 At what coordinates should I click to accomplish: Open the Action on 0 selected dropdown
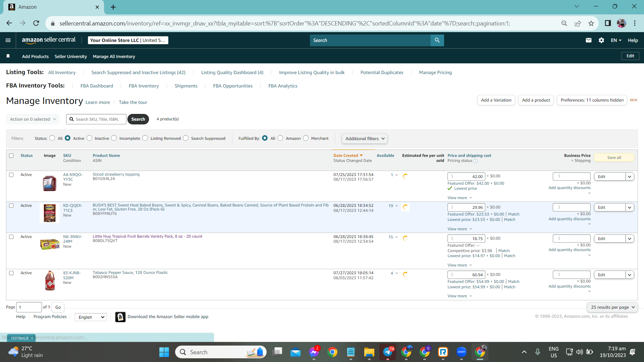tap(33, 119)
